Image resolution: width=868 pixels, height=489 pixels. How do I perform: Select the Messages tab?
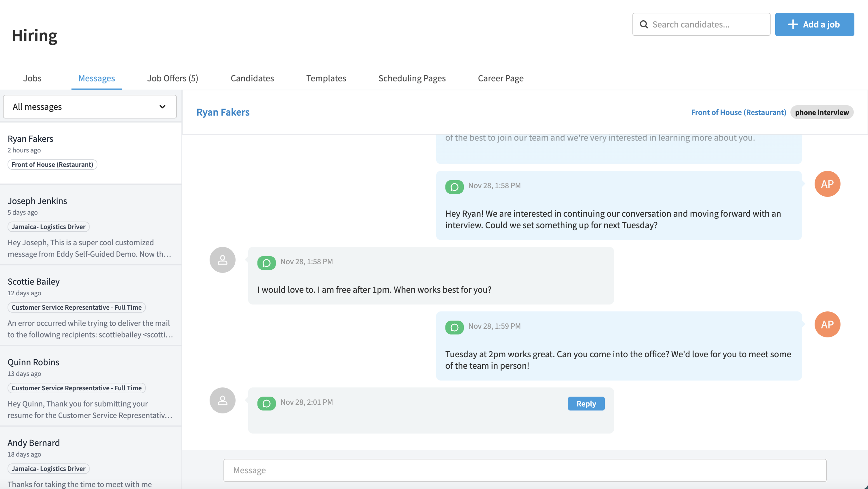pyautogui.click(x=96, y=78)
